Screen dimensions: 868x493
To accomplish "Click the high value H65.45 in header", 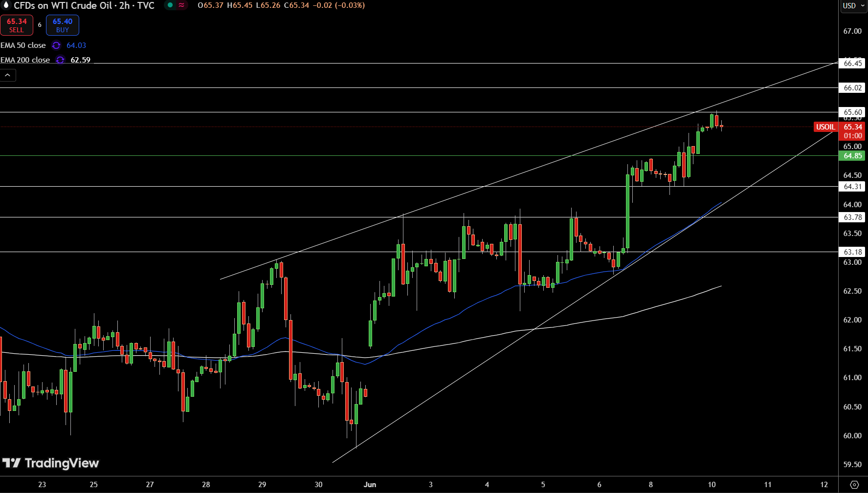I will [x=240, y=5].
